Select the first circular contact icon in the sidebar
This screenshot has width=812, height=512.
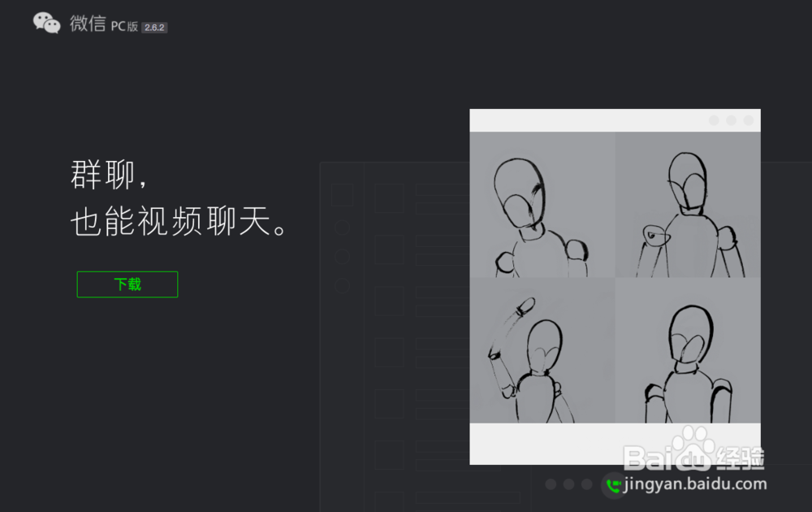pos(343,227)
